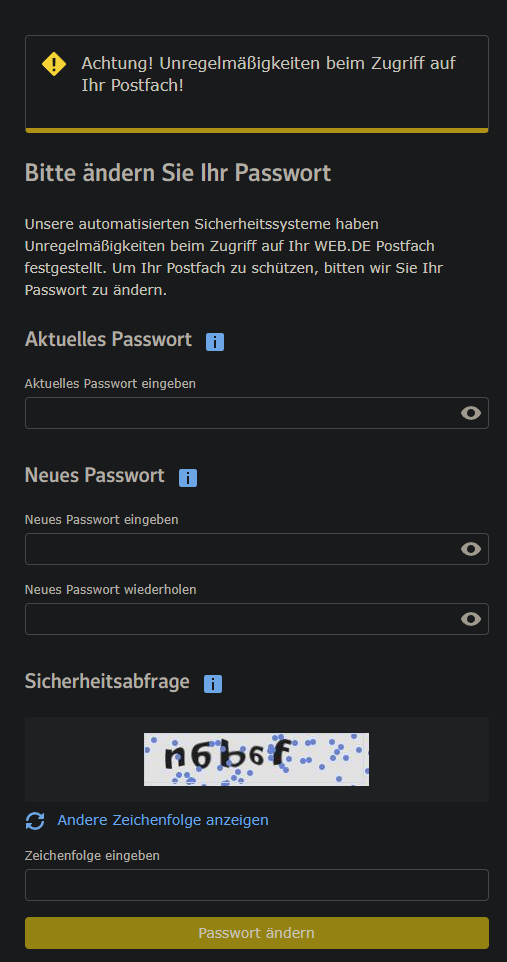Show the current password via its eye icon

471,413
